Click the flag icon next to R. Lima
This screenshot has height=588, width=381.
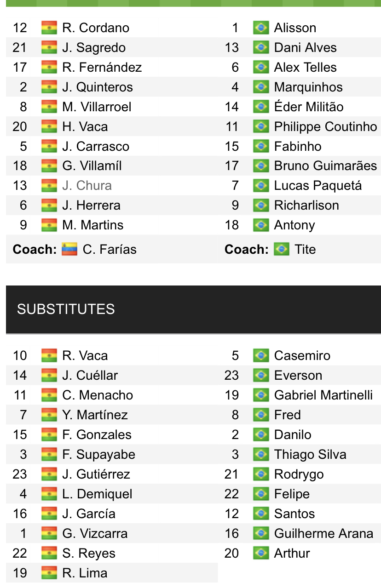coord(49,573)
